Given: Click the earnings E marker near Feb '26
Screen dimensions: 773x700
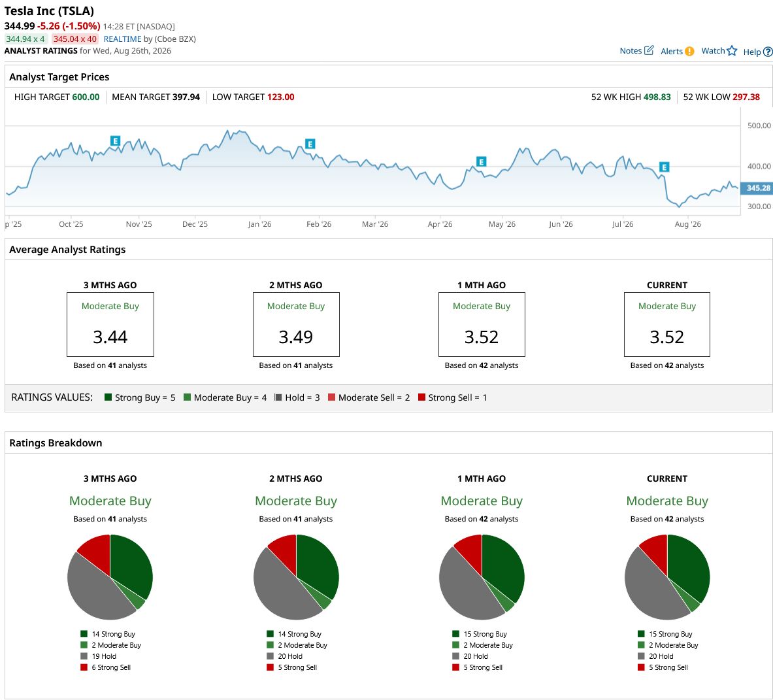Looking at the screenshot, I should pyautogui.click(x=310, y=144).
